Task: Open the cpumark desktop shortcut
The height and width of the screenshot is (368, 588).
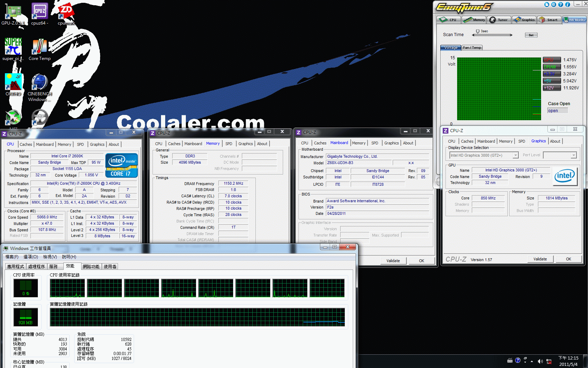Action: point(66,14)
